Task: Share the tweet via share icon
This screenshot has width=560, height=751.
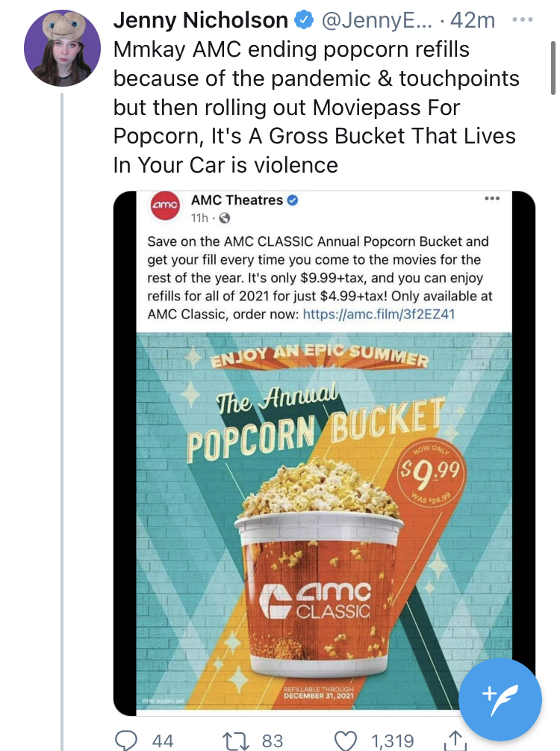Action: click(453, 739)
